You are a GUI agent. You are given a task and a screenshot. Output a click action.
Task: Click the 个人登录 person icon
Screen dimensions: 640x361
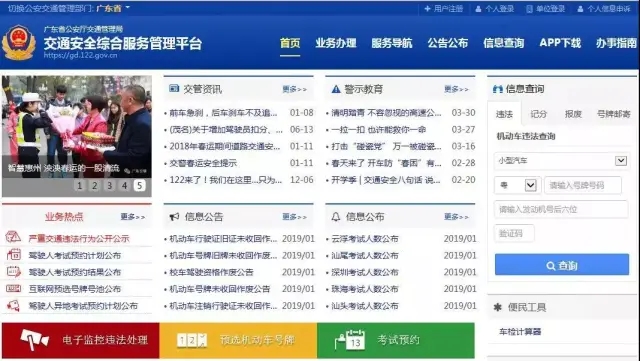478,9
